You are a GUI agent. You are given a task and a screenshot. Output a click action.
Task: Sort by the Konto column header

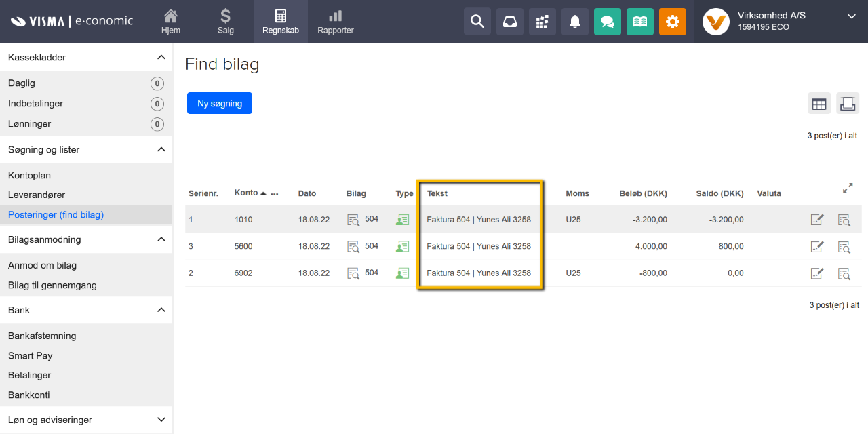click(246, 193)
